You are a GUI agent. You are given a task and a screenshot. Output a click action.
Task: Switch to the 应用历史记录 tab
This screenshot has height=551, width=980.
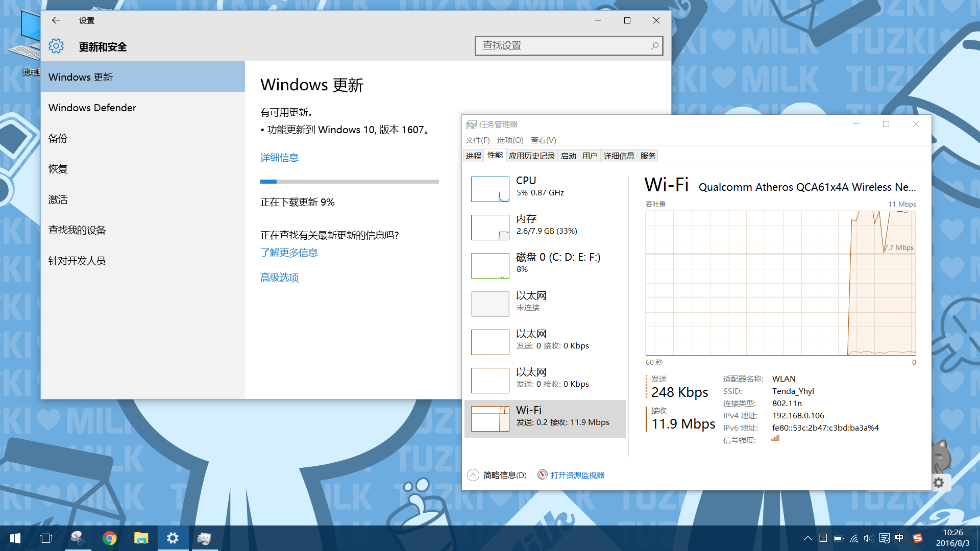coord(531,156)
